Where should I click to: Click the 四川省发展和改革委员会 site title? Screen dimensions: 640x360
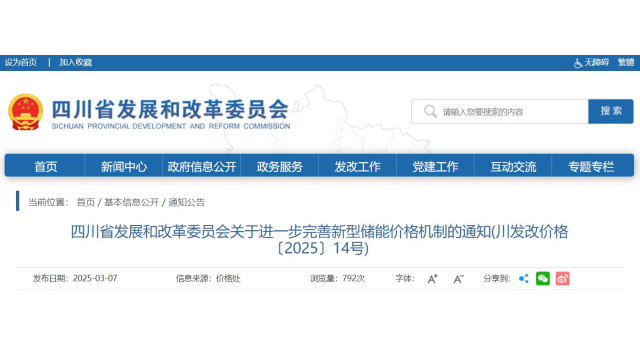point(170,109)
